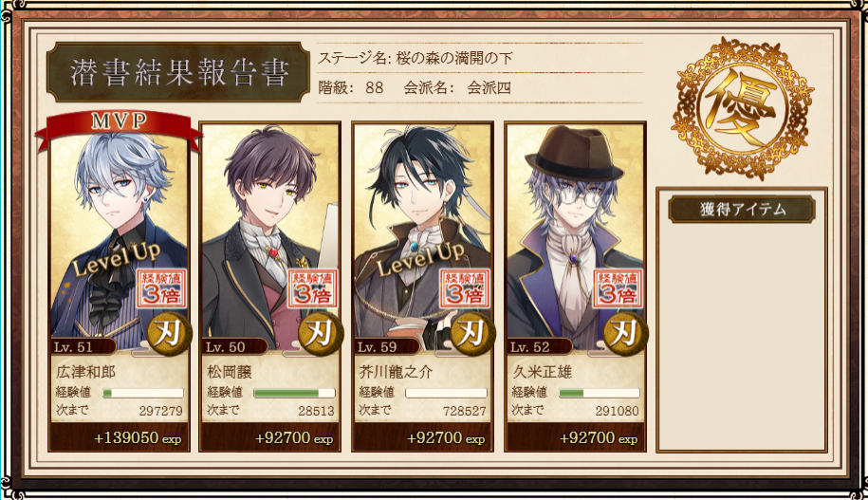Open 芥川龍之介's character portrait

422,235
